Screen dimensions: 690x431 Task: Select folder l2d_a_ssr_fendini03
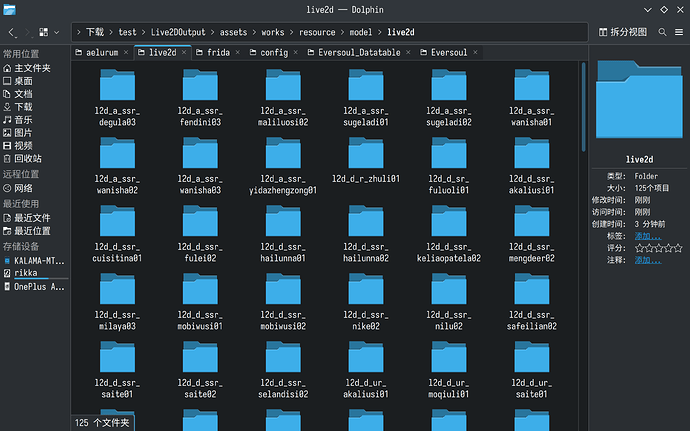(x=200, y=98)
